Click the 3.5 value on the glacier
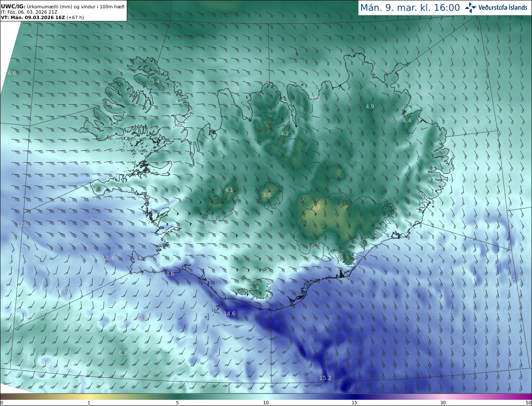Image resolution: width=532 pixels, height=406 pixels. [267, 195]
